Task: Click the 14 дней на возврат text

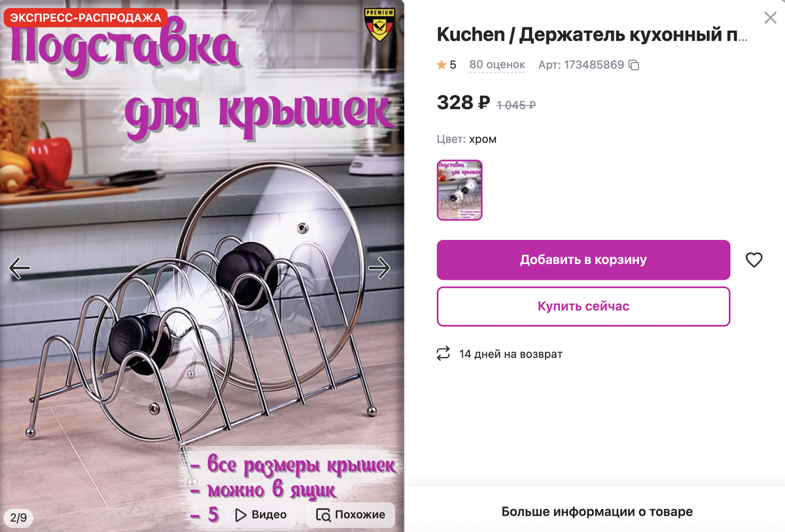Action: coord(511,354)
